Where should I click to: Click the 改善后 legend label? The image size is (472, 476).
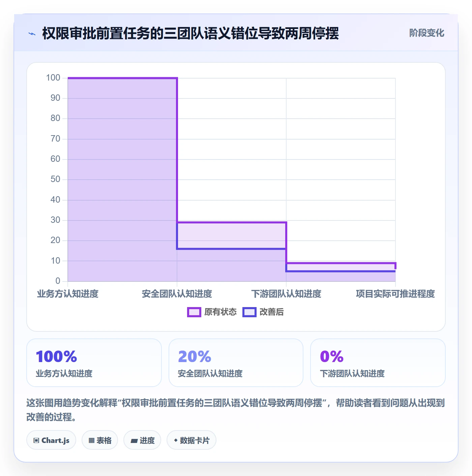point(272,312)
